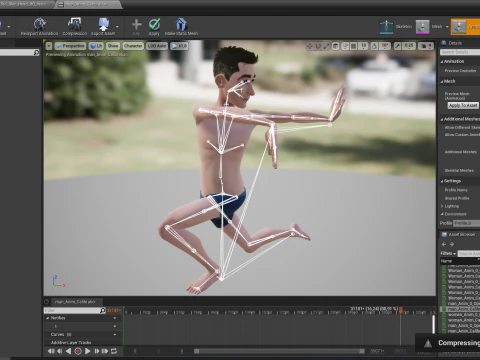Step back one frame in animation
The width and height of the screenshot is (480, 360).
[60, 351]
